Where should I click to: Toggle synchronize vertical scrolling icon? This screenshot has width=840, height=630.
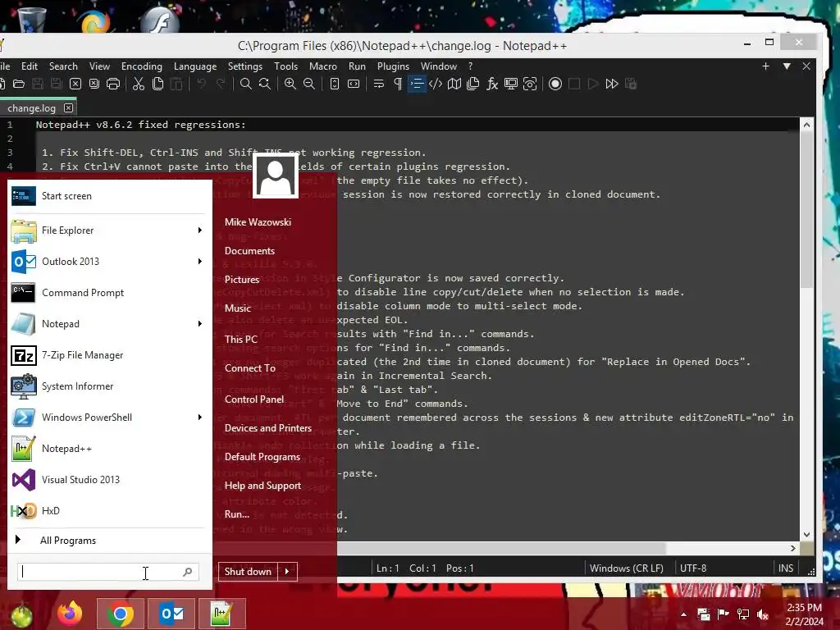pos(335,84)
